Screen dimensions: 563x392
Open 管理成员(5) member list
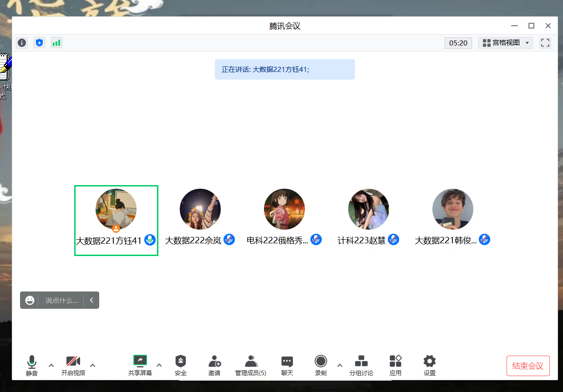point(251,365)
